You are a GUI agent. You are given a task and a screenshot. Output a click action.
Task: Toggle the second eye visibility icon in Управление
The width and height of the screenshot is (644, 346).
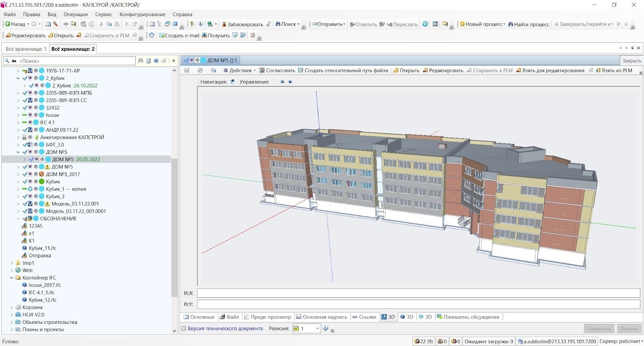(290, 82)
